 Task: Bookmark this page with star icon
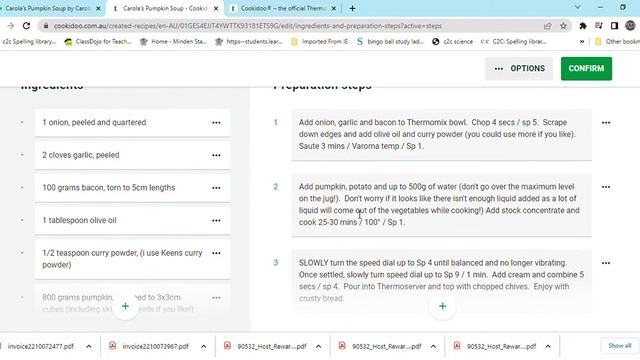point(563,26)
